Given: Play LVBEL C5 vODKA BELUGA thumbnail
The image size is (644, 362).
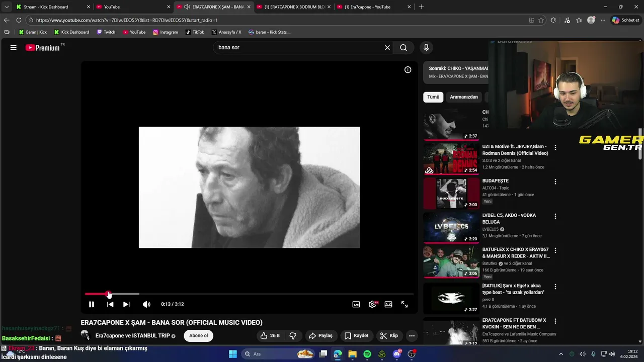Looking at the screenshot, I should [451, 227].
